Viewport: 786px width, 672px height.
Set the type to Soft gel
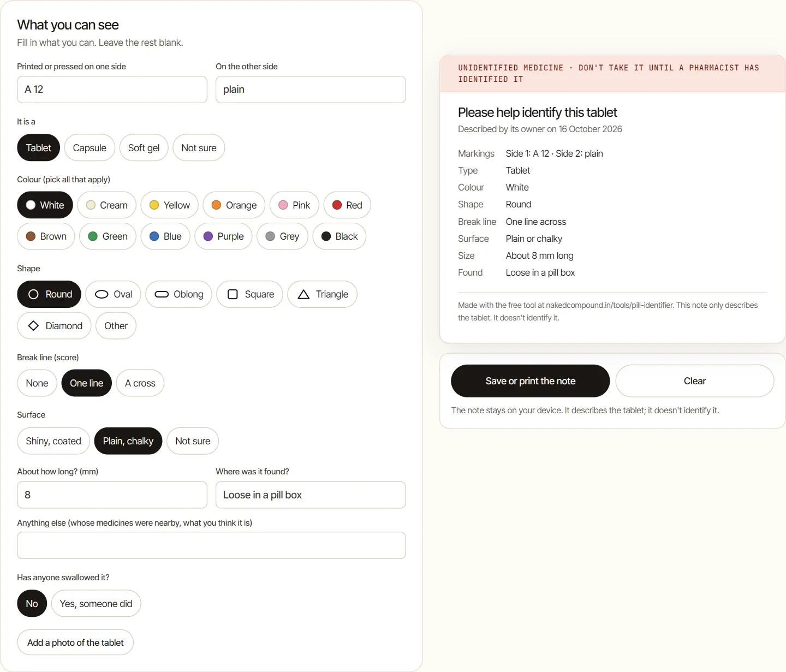click(x=144, y=148)
